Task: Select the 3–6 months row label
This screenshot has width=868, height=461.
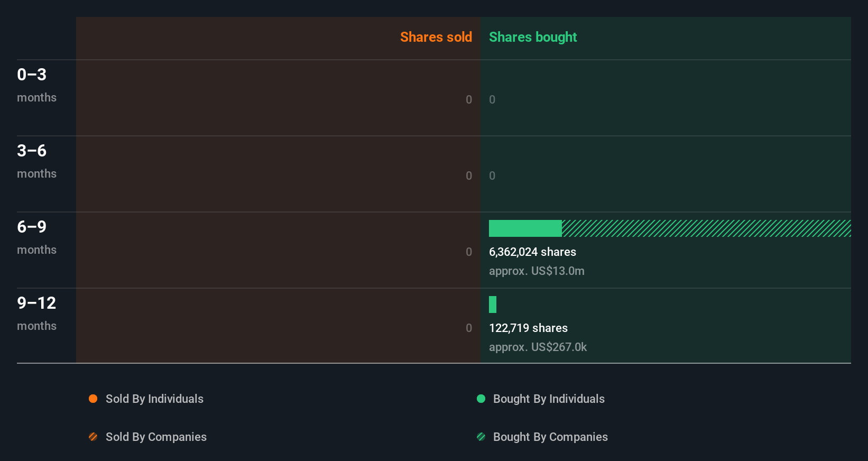Action: click(x=36, y=161)
